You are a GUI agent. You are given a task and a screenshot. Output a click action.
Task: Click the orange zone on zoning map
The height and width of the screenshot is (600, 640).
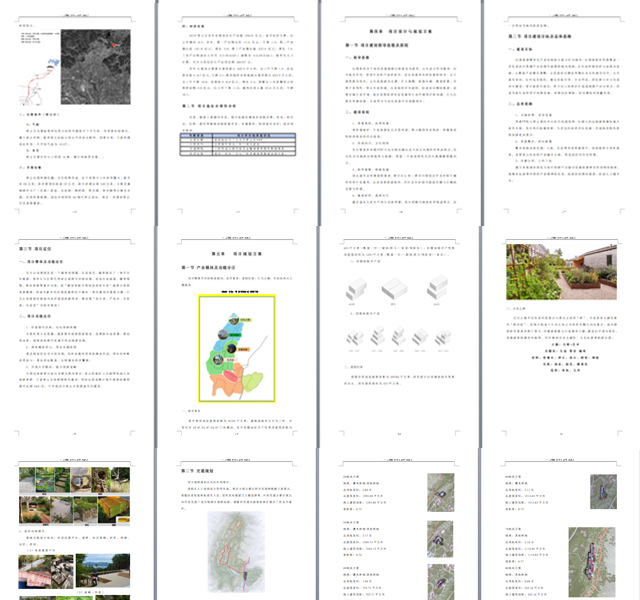point(223,384)
